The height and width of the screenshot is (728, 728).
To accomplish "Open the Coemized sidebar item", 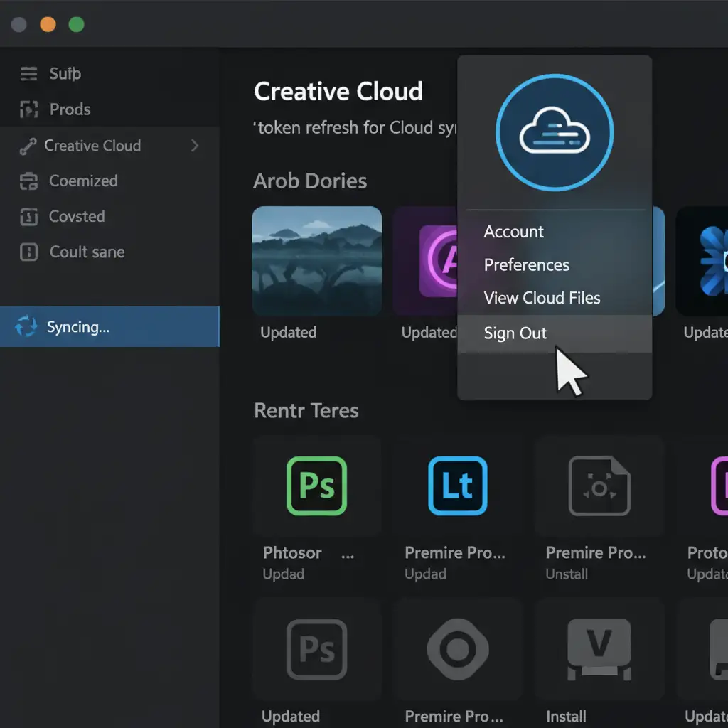I will (x=82, y=181).
